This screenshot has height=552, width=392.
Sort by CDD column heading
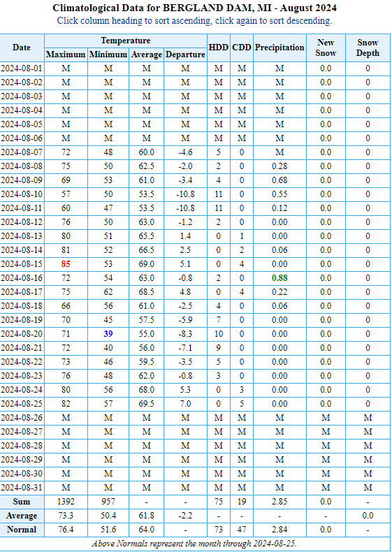click(242, 48)
